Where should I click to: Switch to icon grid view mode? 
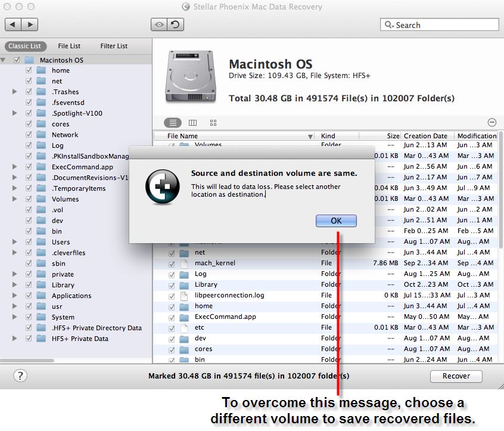pyautogui.click(x=213, y=123)
